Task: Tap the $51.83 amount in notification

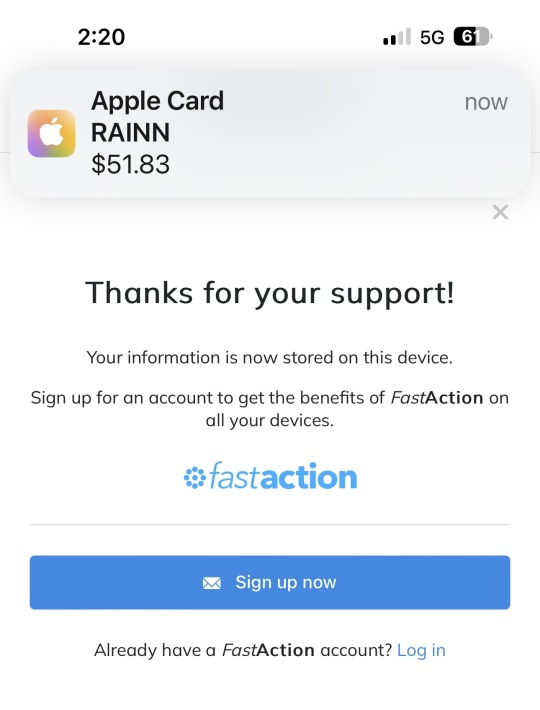Action: [130, 164]
